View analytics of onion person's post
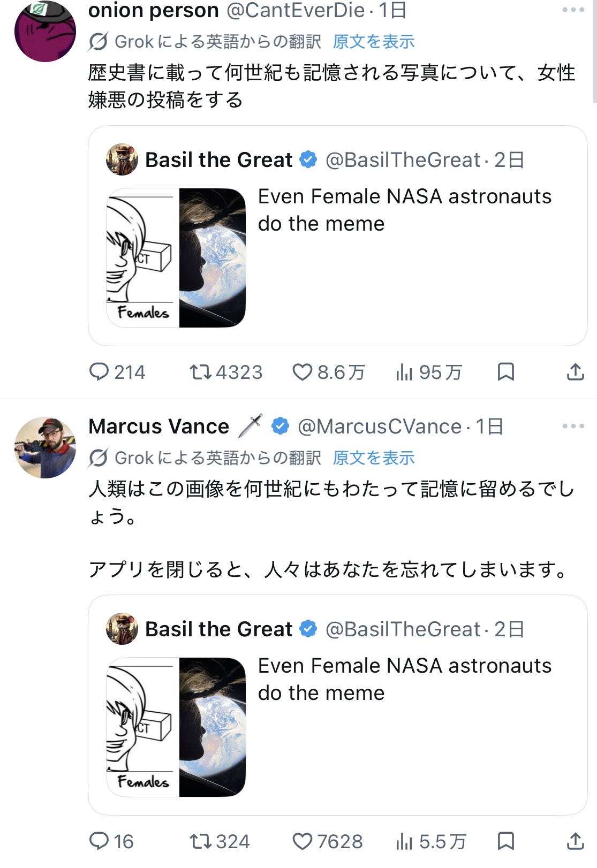The height and width of the screenshot is (868, 597). [x=404, y=372]
